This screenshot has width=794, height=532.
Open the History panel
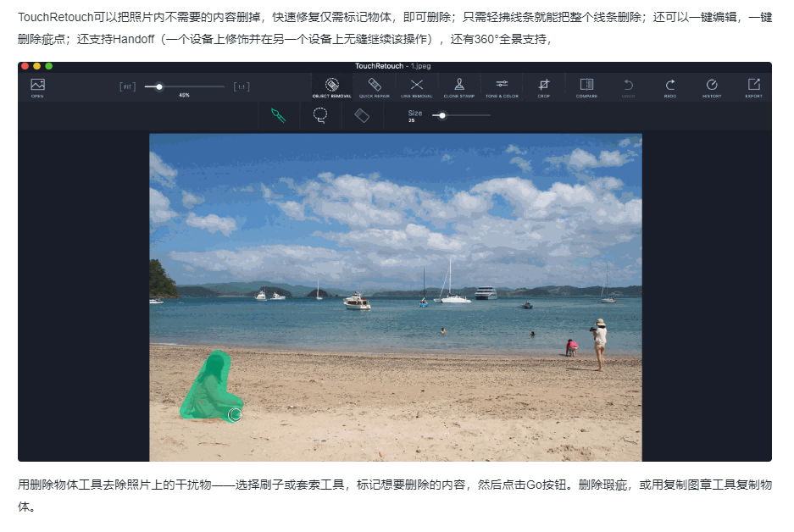point(712,87)
